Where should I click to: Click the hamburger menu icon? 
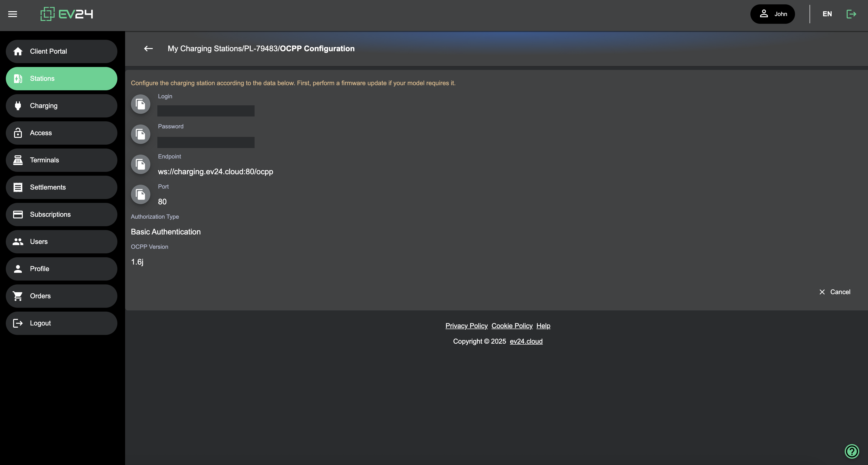(x=12, y=14)
